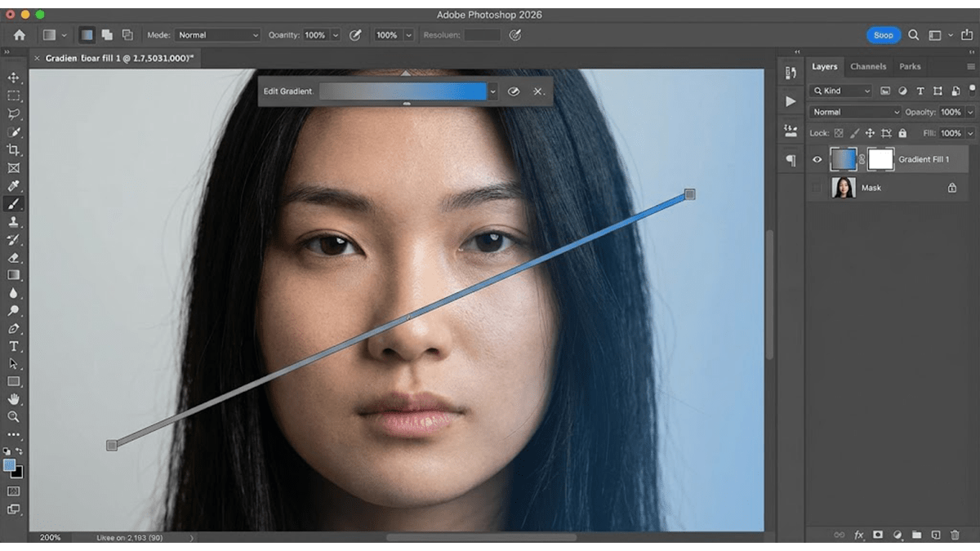This screenshot has width=980, height=551.
Task: Toggle lock position icon
Action: coord(870,133)
